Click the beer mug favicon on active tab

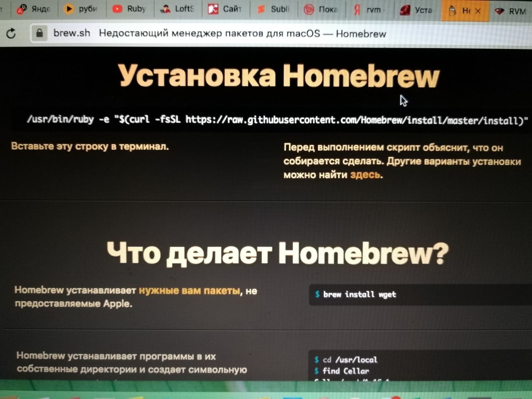[453, 11]
